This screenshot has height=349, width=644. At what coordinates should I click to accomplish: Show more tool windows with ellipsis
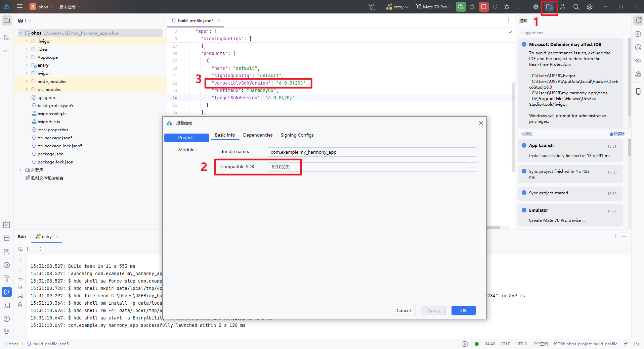click(7, 51)
